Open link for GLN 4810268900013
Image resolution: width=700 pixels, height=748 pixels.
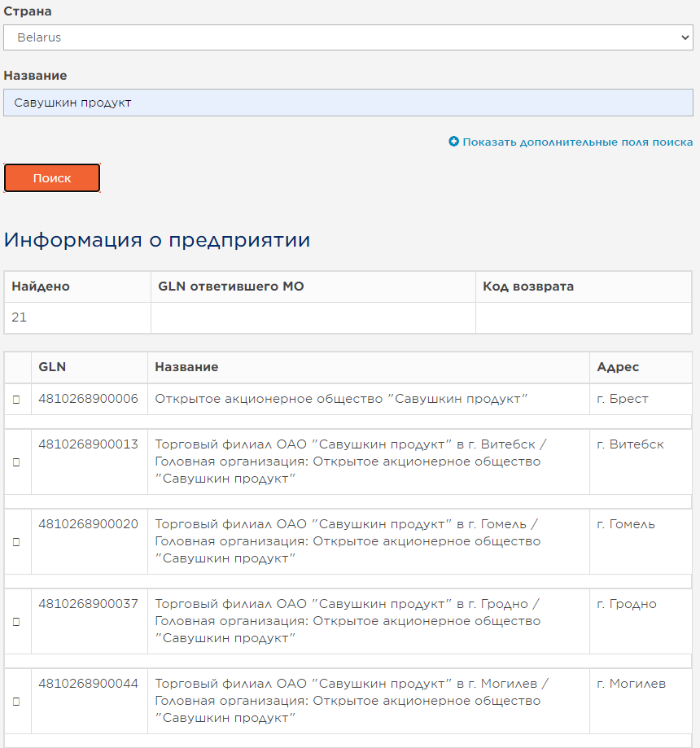89,444
